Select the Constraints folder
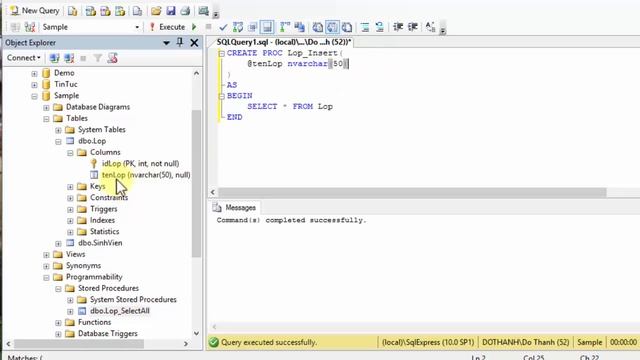Viewport: 640px width, 360px height. [x=109, y=198]
